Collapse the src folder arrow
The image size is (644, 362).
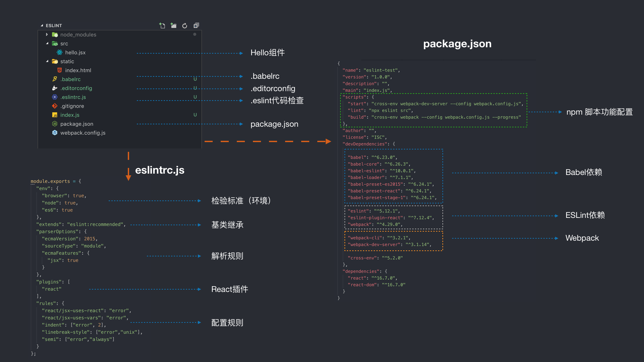coord(47,43)
